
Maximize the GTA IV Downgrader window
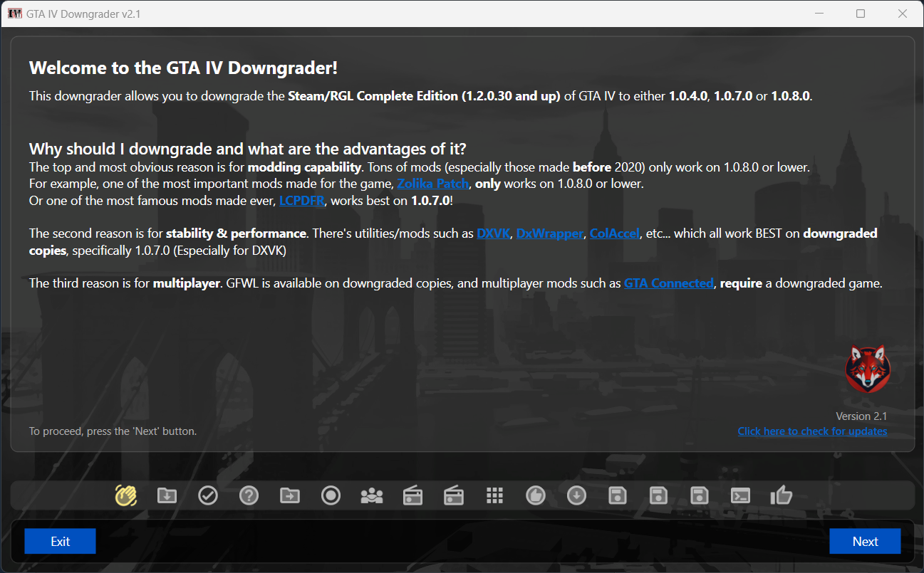(x=861, y=14)
